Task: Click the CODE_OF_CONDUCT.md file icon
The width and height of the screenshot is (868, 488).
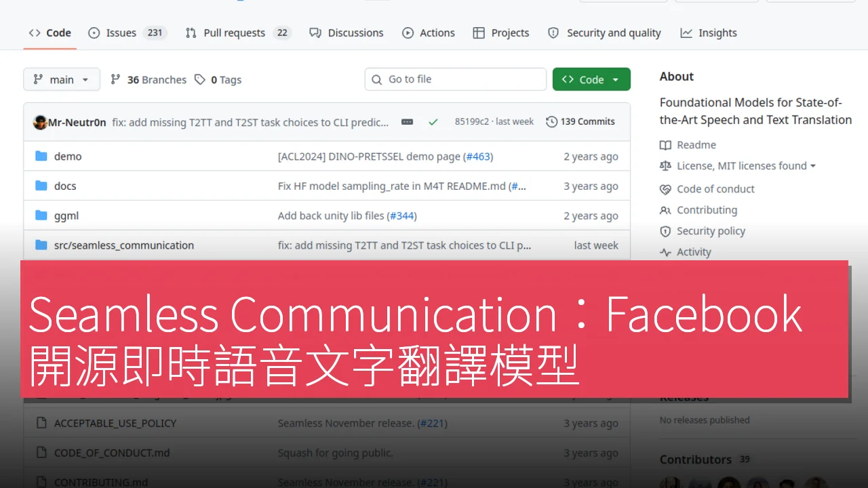Action: point(41,453)
